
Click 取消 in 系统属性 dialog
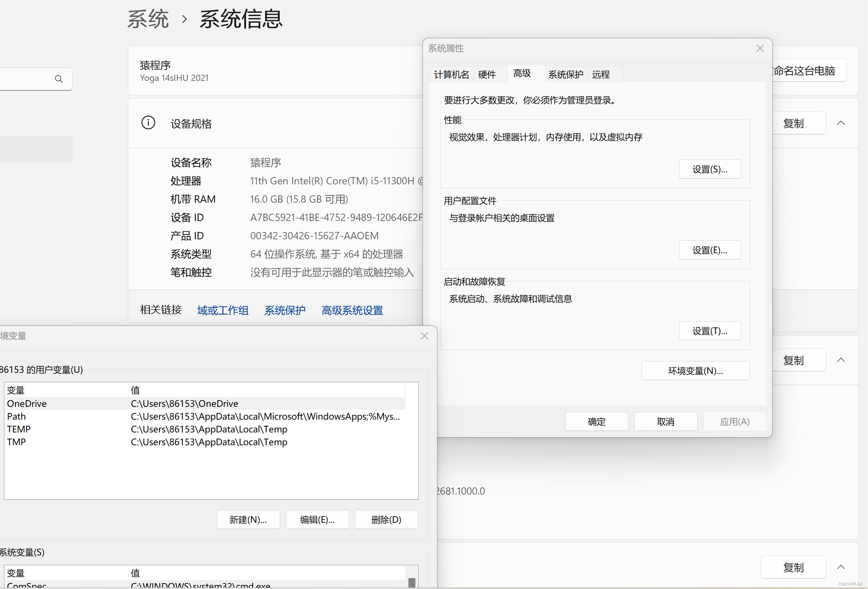coord(665,421)
